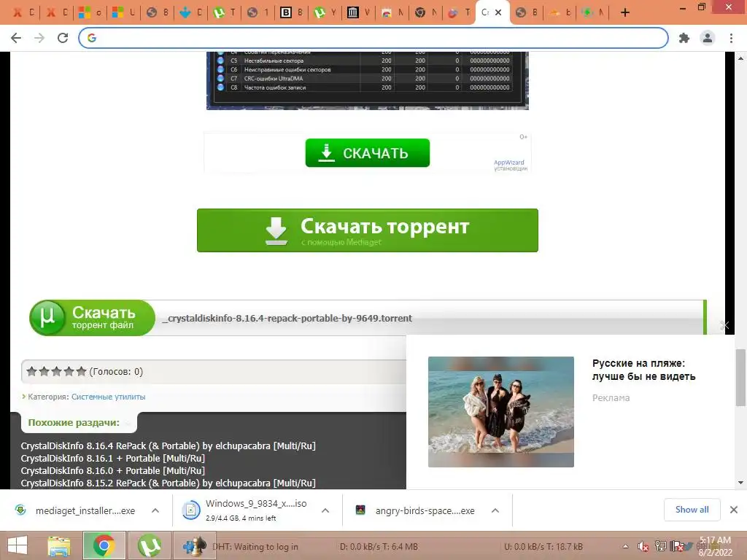
Task: Switch to the tab labeled 1
Action: [x=258, y=13]
